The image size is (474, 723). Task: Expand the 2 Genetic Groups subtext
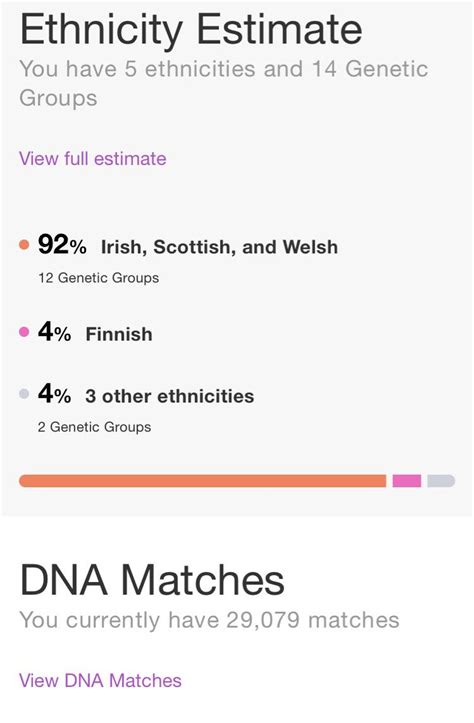[95, 427]
